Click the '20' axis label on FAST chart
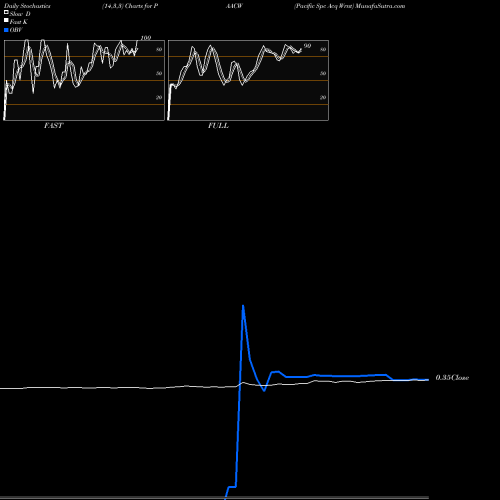 (x=159, y=98)
